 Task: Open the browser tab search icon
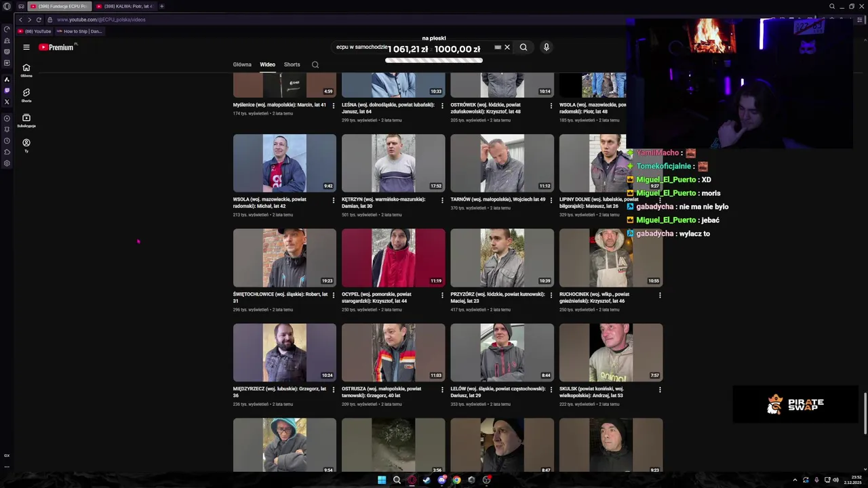[832, 6]
